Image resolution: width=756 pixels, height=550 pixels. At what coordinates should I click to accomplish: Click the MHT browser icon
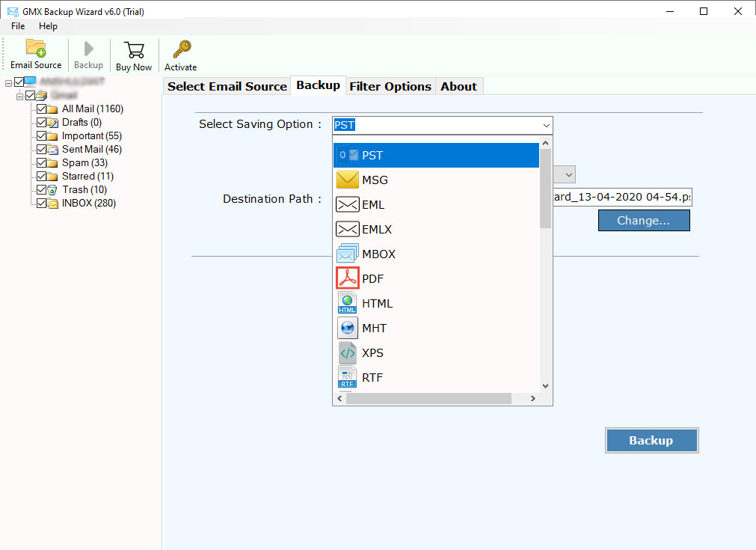(348, 328)
